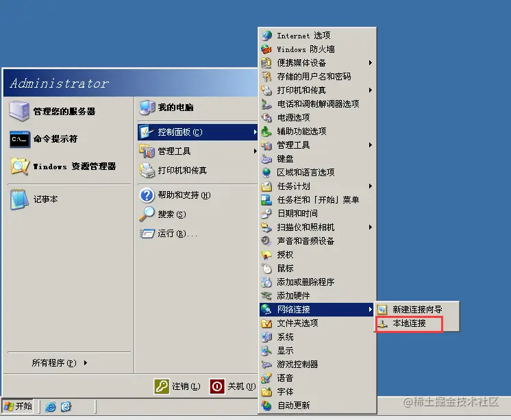This screenshot has width=511, height=420.
Task: Click the 语音 speech icon
Action: 266,378
